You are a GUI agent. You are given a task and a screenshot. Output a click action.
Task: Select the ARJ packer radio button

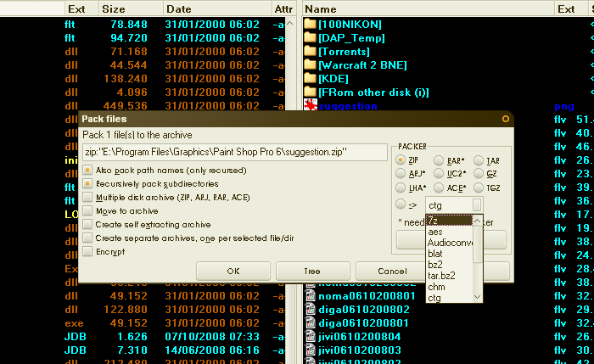click(401, 173)
